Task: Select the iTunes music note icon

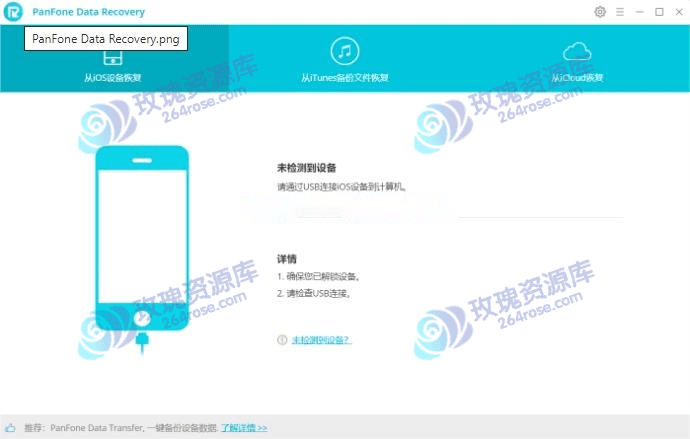Action: (345, 51)
